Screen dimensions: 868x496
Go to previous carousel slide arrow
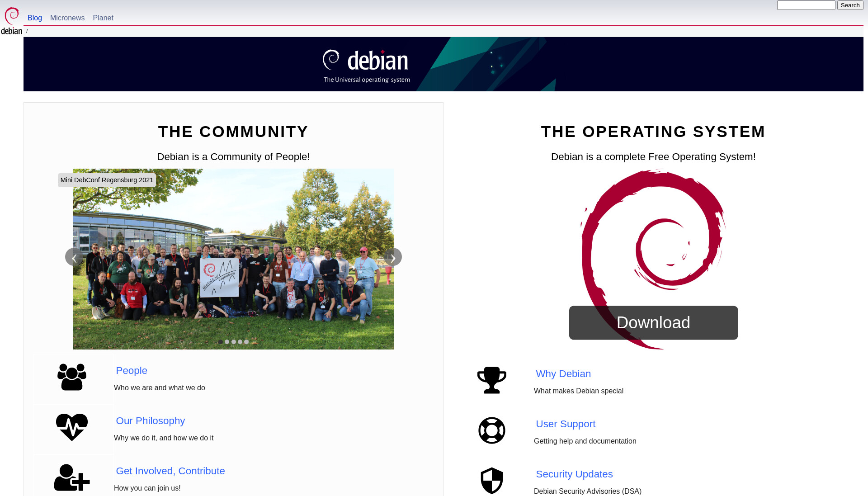click(x=74, y=257)
